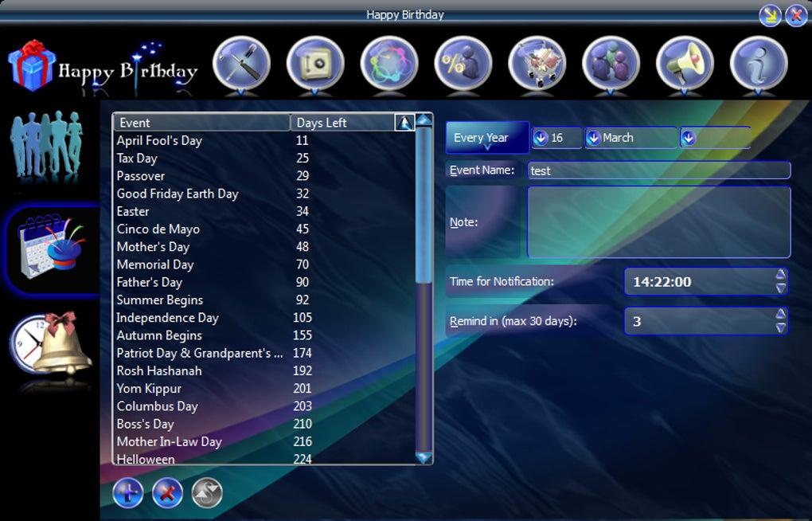The height and width of the screenshot is (521, 812).
Task: Open the month dropdown showing March
Action: pyautogui.click(x=630, y=138)
